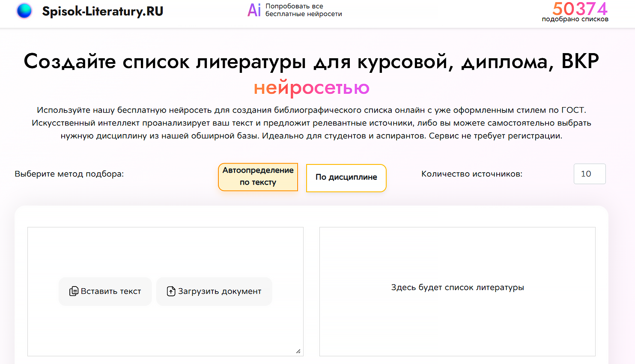This screenshot has width=635, height=364.
Task: Select the Ai neural networks icon
Action: click(x=254, y=10)
